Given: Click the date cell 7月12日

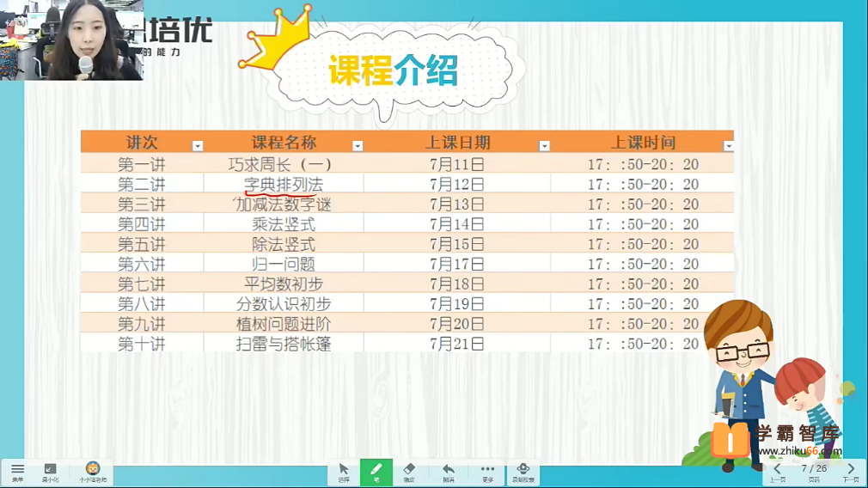Looking at the screenshot, I should coord(457,184).
